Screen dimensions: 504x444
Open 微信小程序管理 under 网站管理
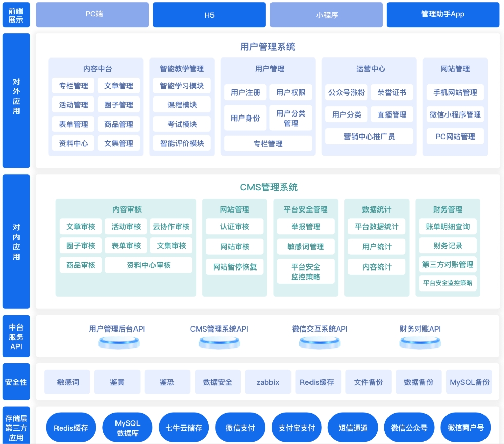(455, 114)
